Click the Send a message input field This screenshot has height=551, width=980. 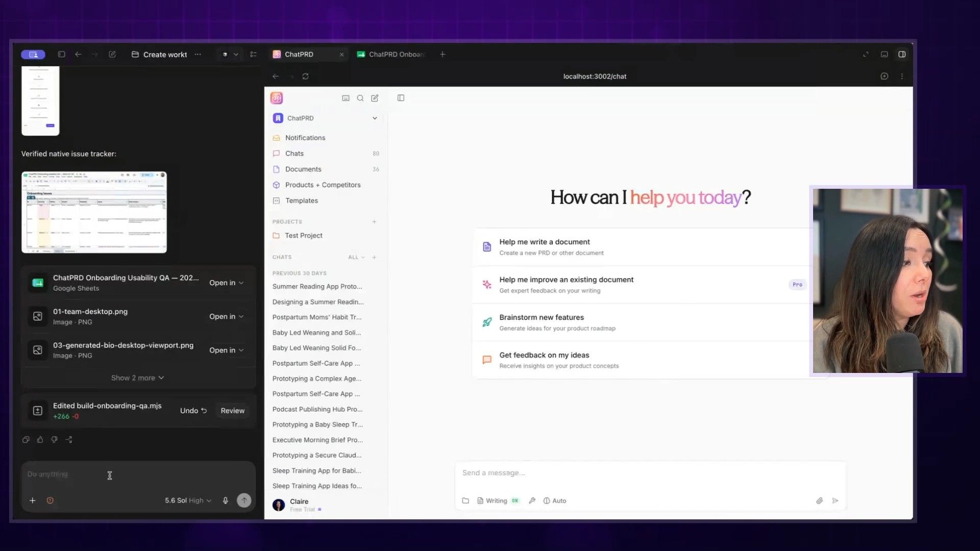[x=650, y=473]
